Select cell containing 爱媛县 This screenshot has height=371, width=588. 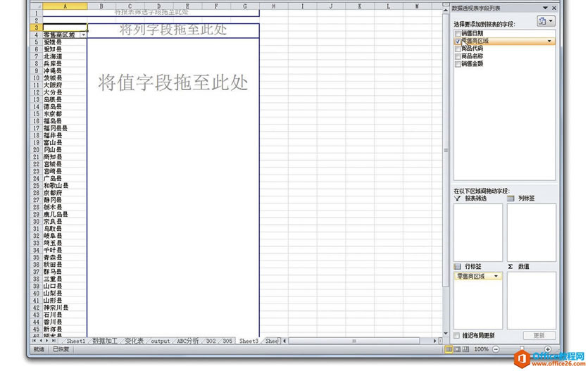tap(65, 42)
